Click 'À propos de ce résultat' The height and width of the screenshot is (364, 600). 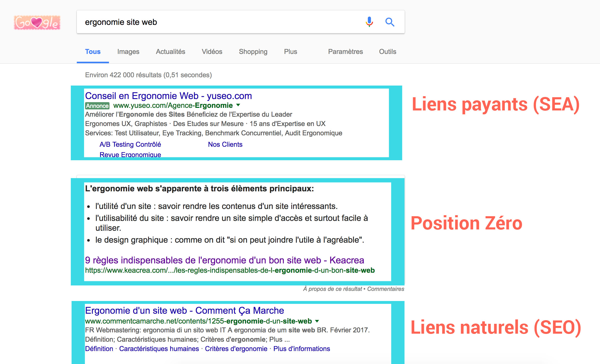pos(332,289)
